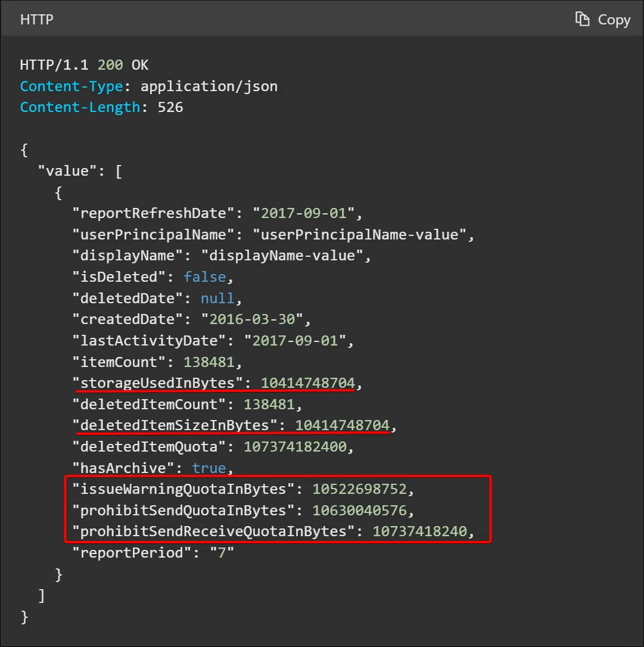The height and width of the screenshot is (647, 644).
Task: Click the true value
Action: click(x=209, y=468)
